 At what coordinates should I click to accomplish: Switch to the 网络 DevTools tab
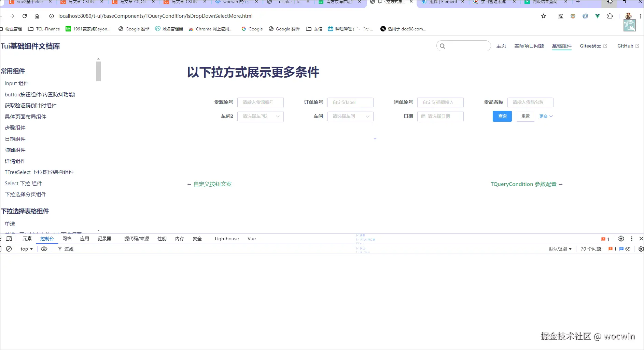(x=67, y=239)
